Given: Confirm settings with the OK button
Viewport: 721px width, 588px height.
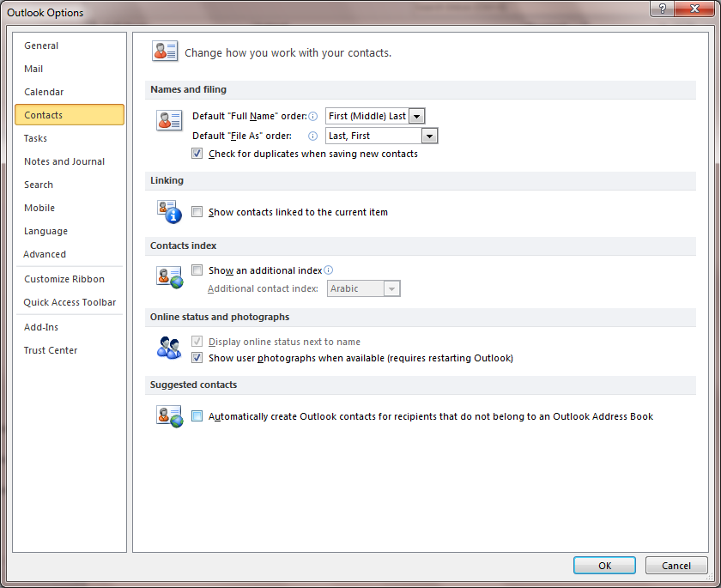Looking at the screenshot, I should point(604,565).
